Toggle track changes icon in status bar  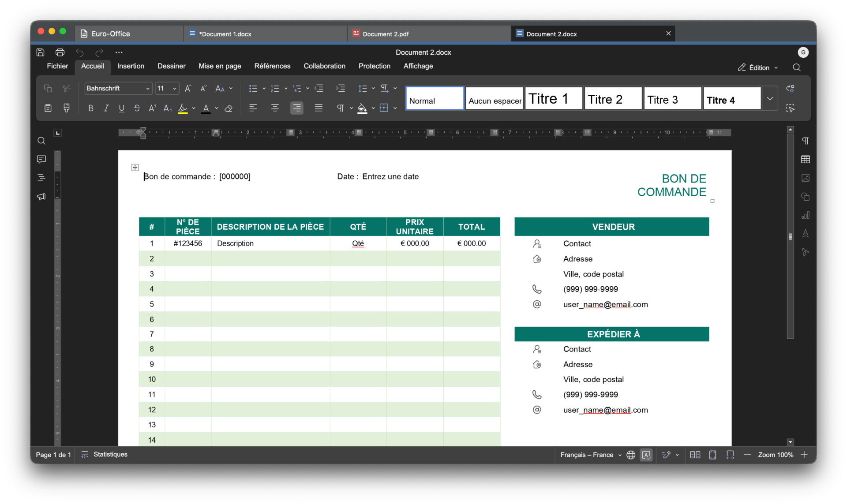coord(666,455)
